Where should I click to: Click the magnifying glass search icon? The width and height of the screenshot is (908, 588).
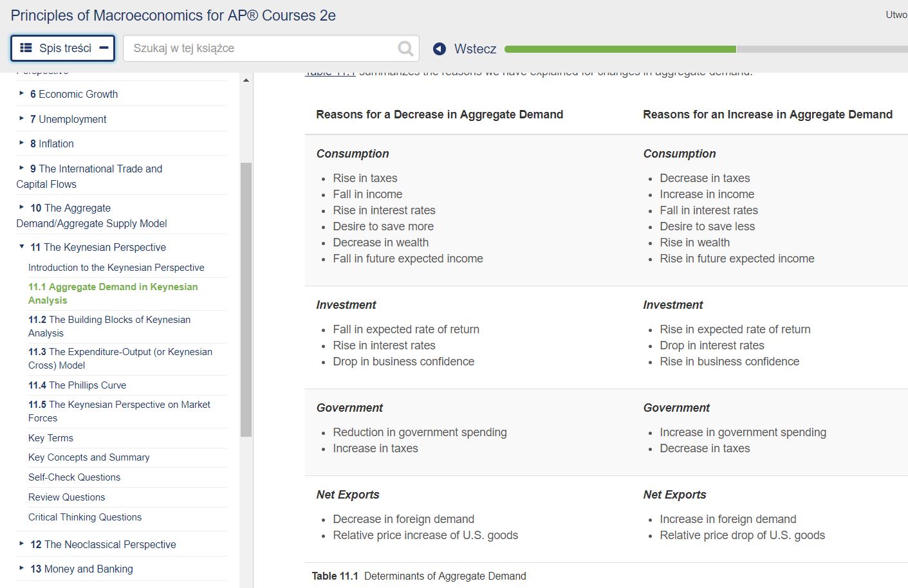coord(405,48)
